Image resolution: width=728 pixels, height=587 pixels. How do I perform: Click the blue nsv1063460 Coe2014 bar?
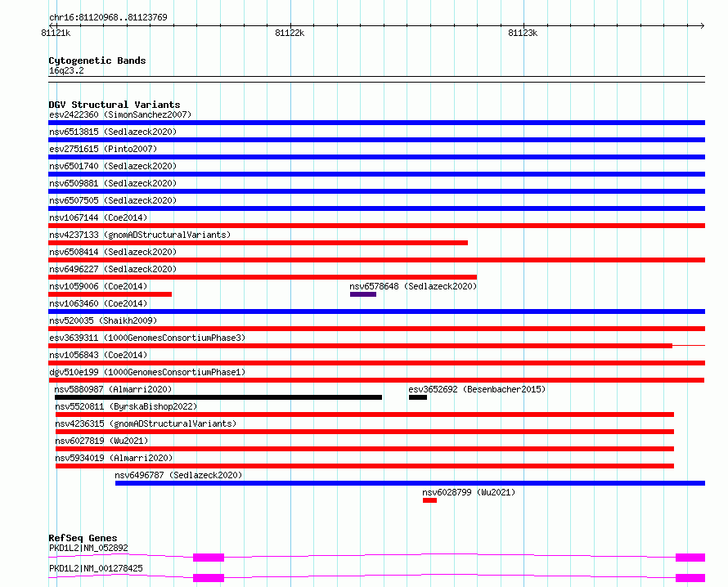point(376,311)
